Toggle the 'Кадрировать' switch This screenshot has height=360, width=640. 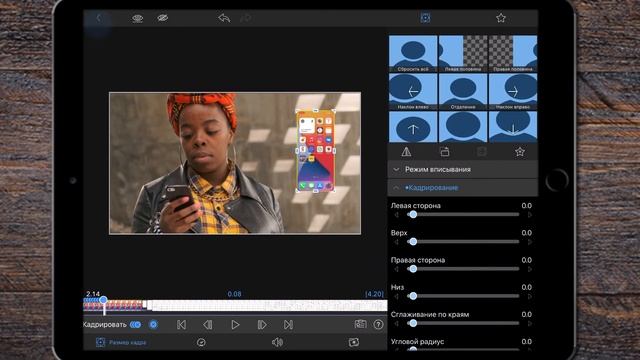point(136,324)
